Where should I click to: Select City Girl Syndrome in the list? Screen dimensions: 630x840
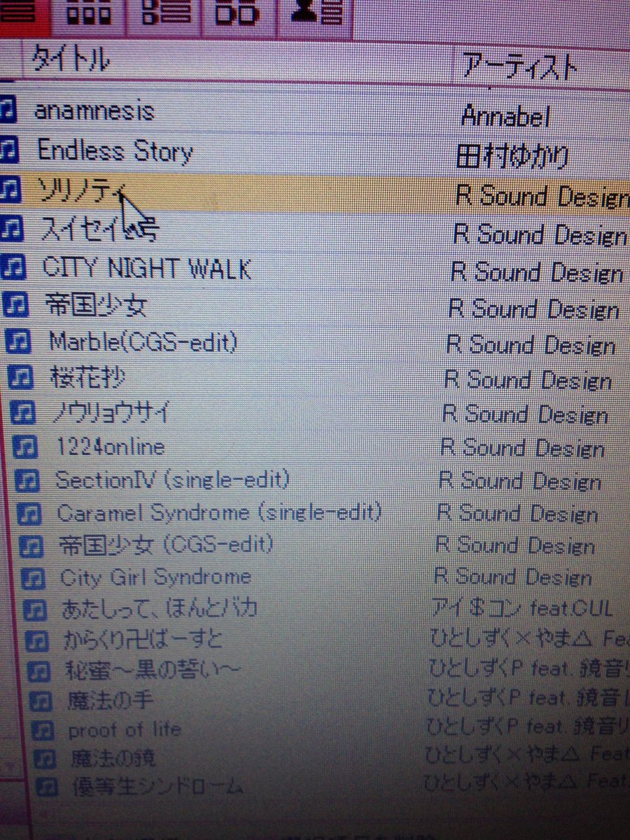[x=154, y=577]
